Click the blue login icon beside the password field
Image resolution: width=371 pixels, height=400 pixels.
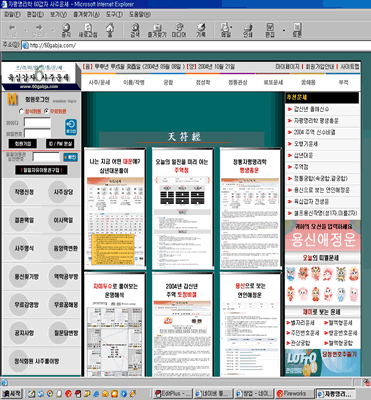pyautogui.click(x=71, y=127)
